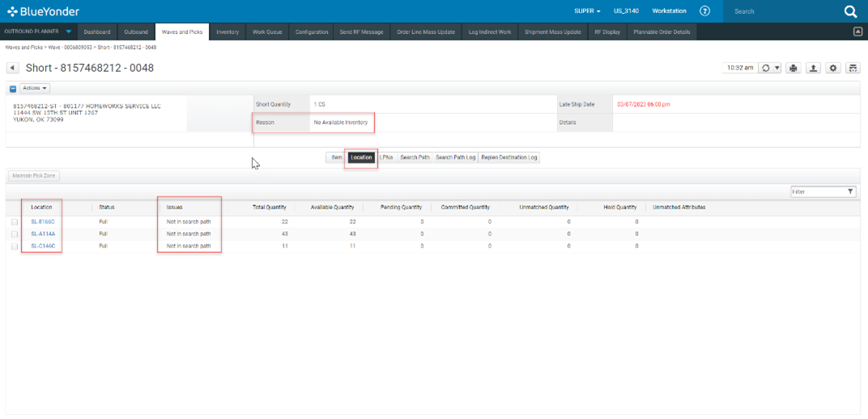This screenshot has height=419, width=868.
Task: Sort by the Location column header
Action: pos(41,207)
